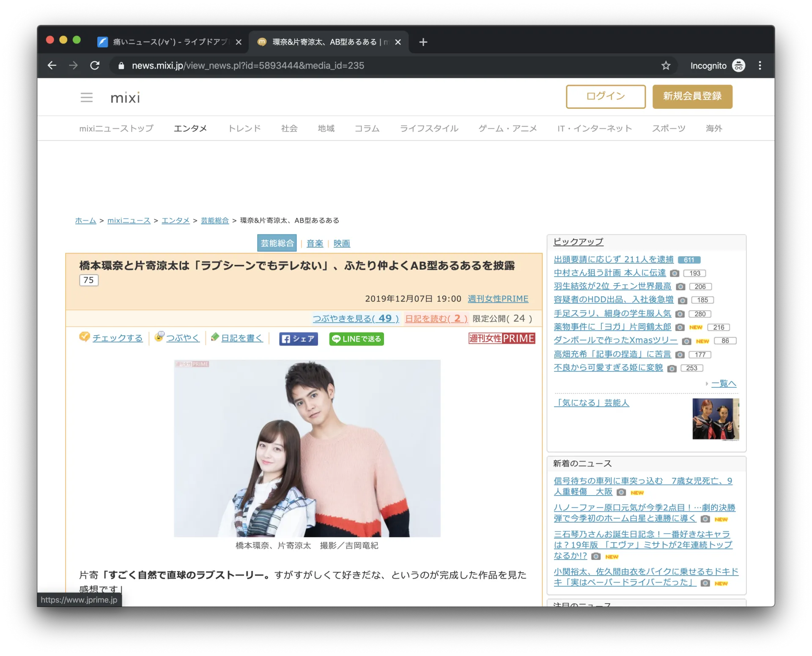812x656 pixels.
Task: Open Chrome three-dot menu
Action: coord(760,66)
